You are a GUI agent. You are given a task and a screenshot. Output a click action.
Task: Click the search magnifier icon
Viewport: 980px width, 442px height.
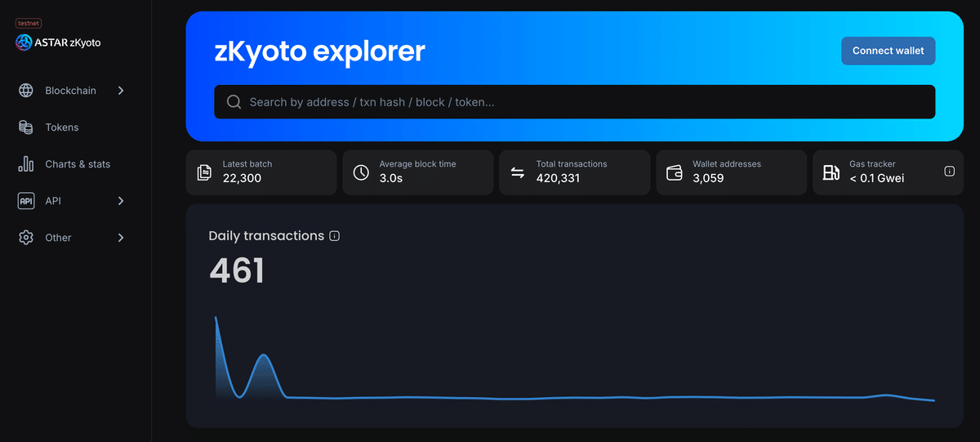coord(234,102)
